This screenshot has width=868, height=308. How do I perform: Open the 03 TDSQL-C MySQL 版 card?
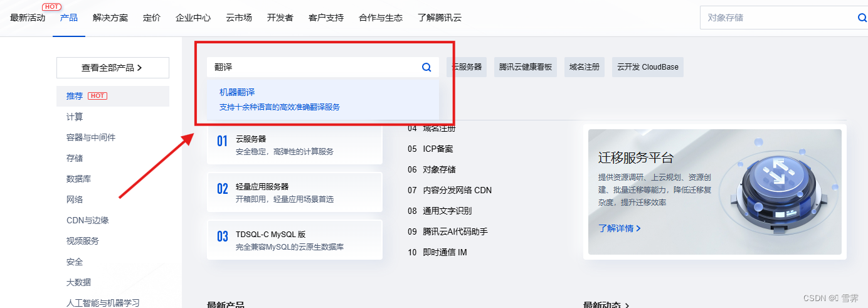click(295, 240)
